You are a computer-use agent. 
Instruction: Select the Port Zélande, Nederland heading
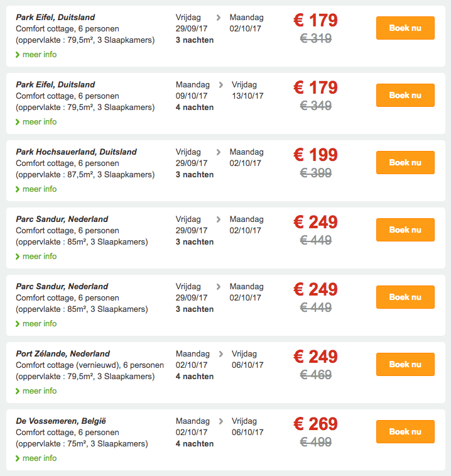pos(63,354)
